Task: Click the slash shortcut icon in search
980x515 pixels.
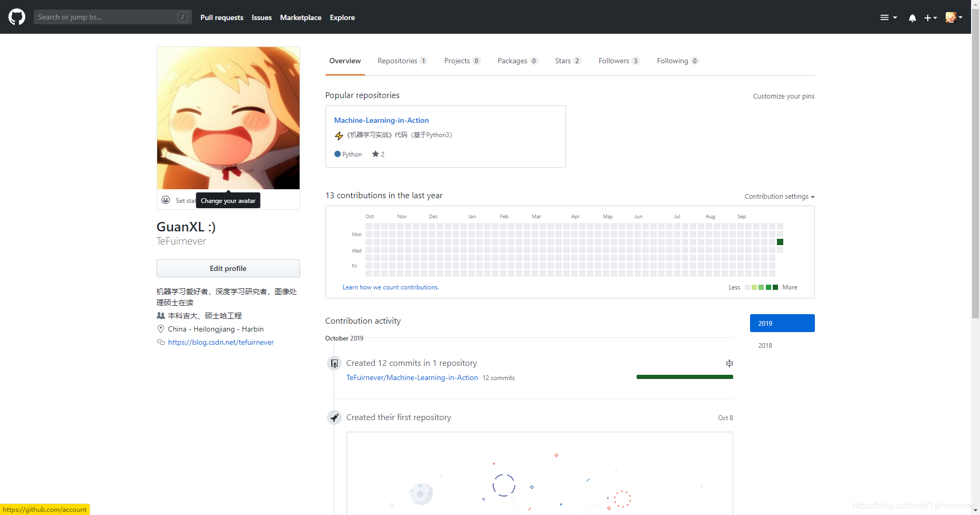Action: 182,17
